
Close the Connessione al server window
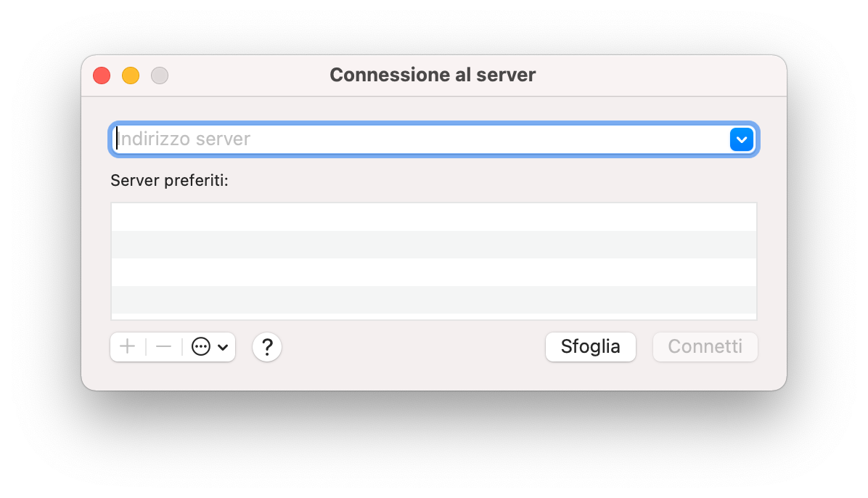tap(102, 75)
